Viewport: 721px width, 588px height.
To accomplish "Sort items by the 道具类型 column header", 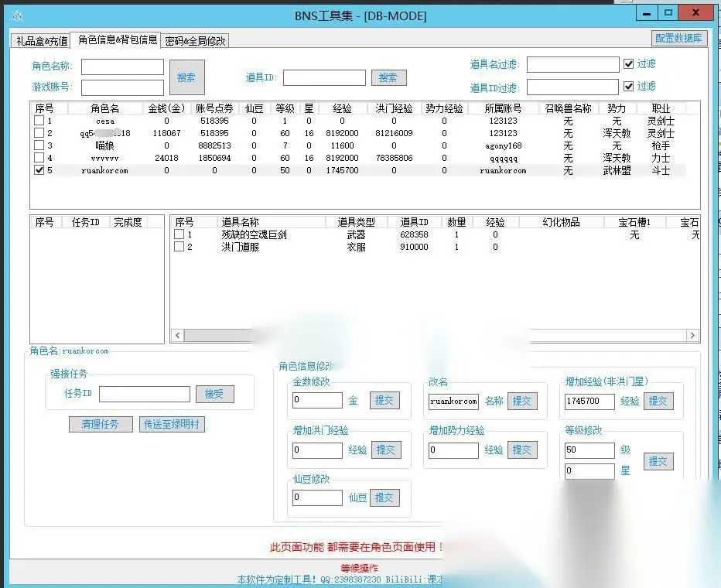I will pos(356,223).
